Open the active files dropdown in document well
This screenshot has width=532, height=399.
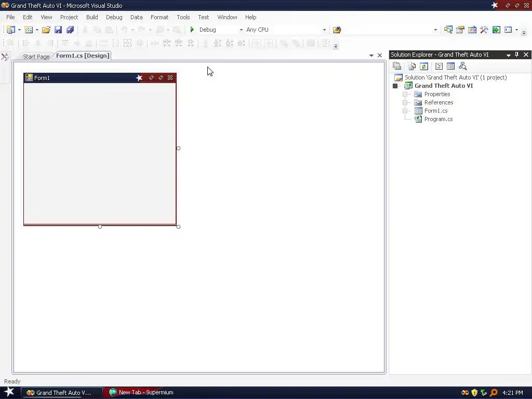pyautogui.click(x=371, y=55)
